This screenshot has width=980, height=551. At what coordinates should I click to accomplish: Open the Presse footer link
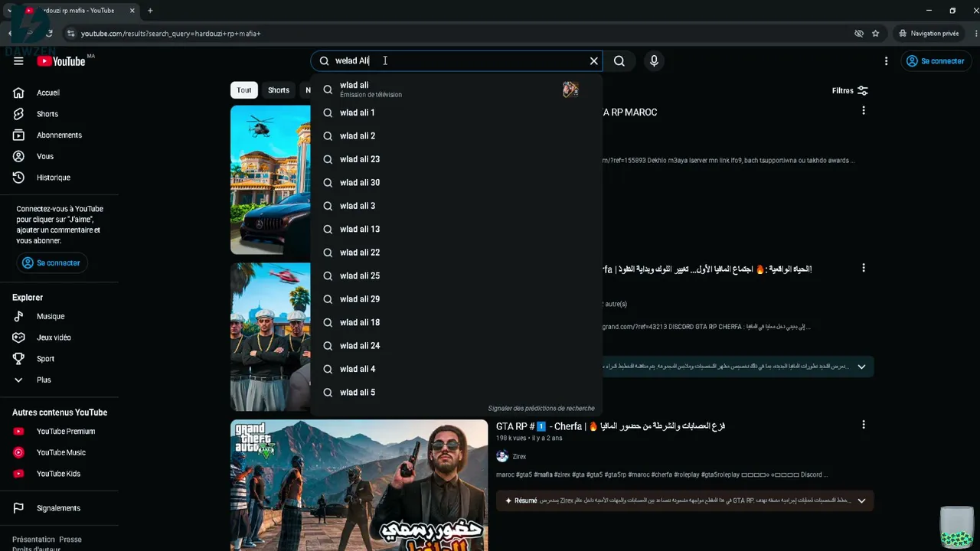pos(70,540)
